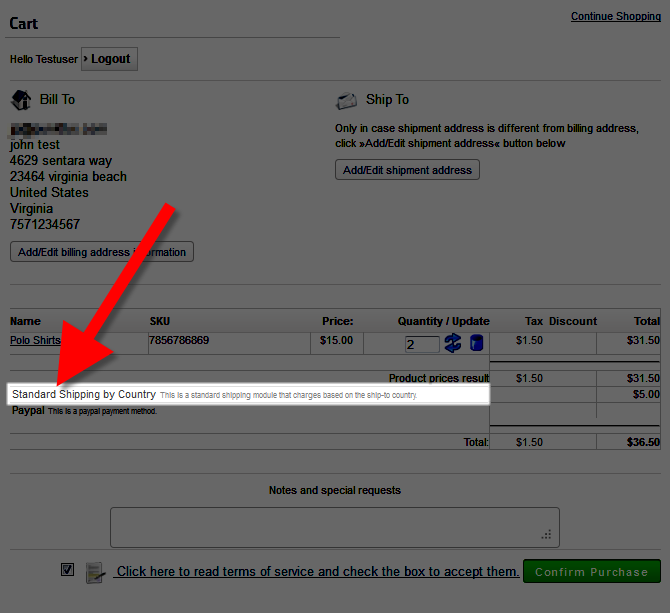The image size is (670, 613).
Task: Click the notes textarea resize handle
Action: (546, 535)
